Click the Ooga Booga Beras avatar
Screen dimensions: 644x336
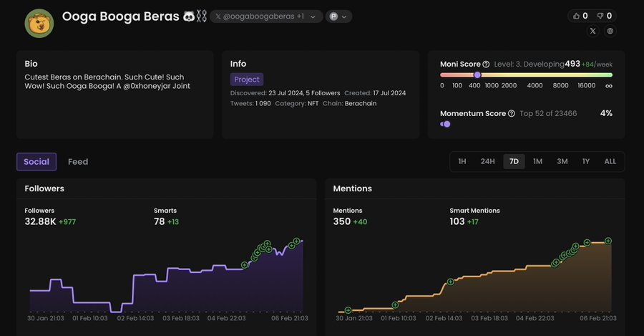[x=38, y=24]
